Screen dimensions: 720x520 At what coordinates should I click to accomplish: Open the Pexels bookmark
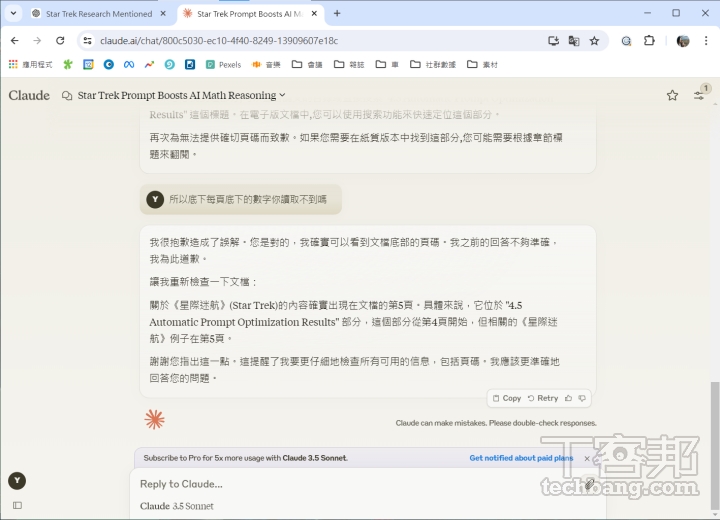pyautogui.click(x=224, y=64)
